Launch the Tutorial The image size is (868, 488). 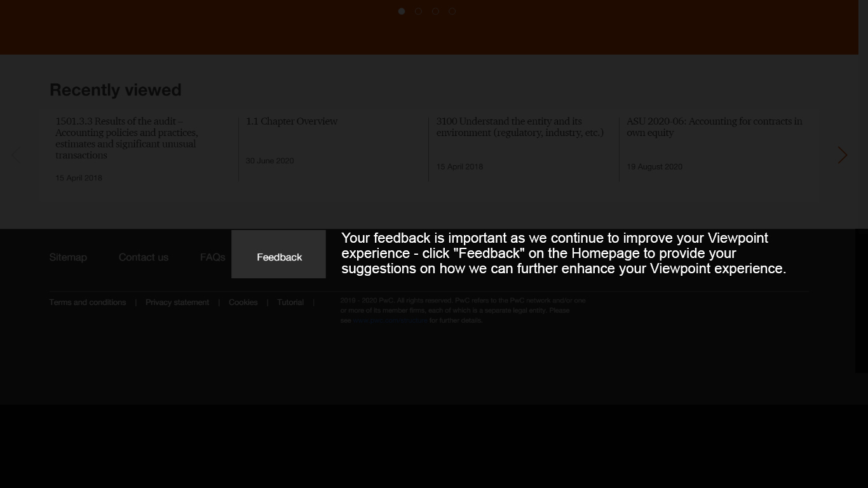pyautogui.click(x=290, y=302)
